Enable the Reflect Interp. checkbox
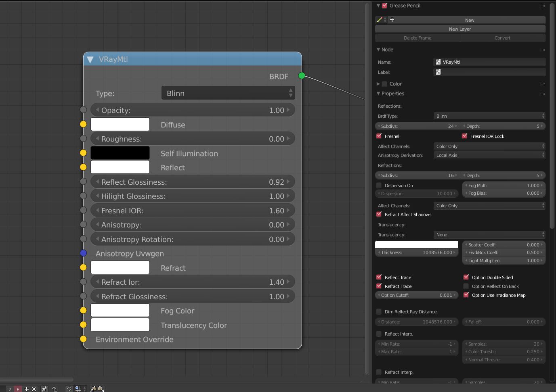This screenshot has height=392, width=556. (x=379, y=334)
